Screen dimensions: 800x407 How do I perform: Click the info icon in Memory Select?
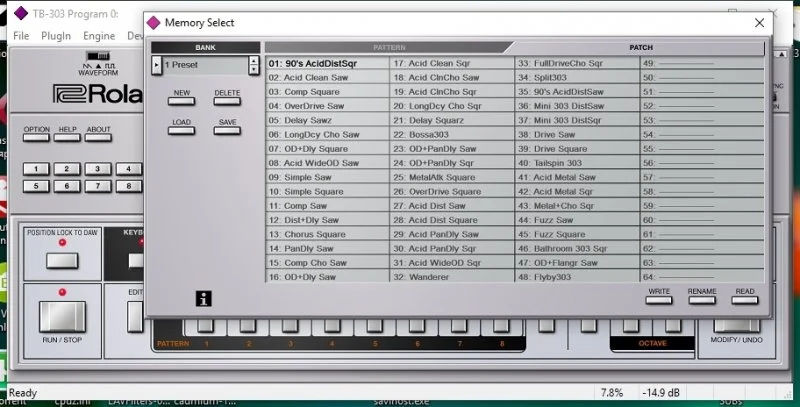(204, 299)
